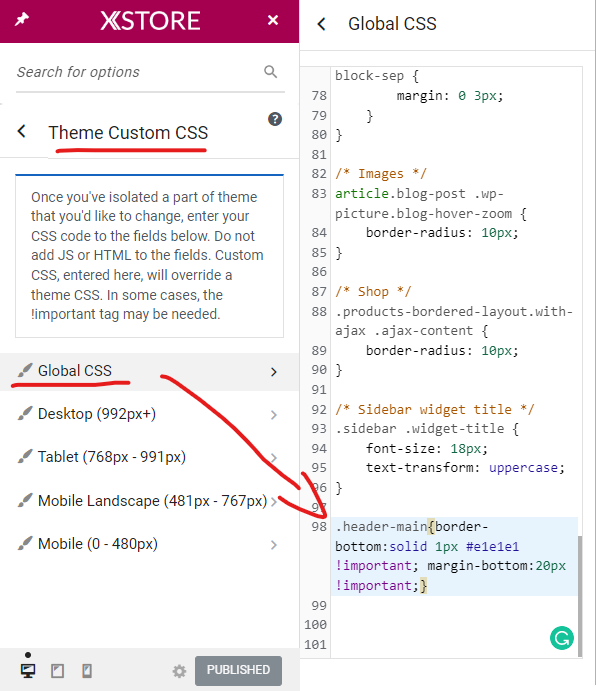Open the publish settings gear
596x691 pixels.
(179, 672)
